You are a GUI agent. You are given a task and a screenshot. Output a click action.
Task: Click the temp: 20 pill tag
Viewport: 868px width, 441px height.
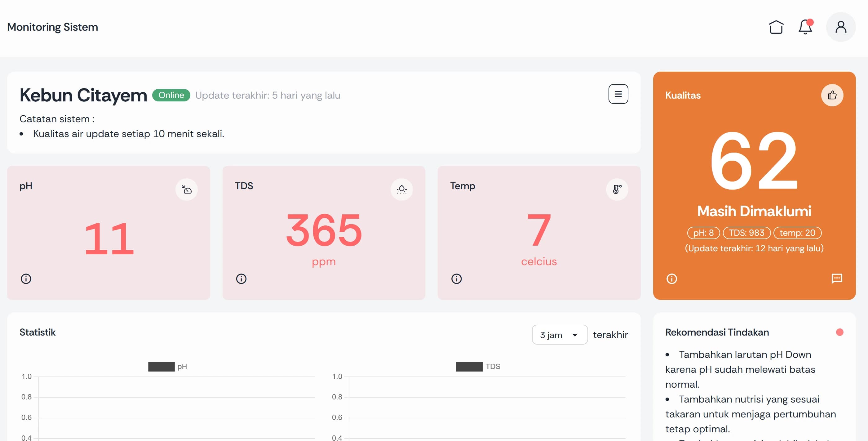point(797,233)
